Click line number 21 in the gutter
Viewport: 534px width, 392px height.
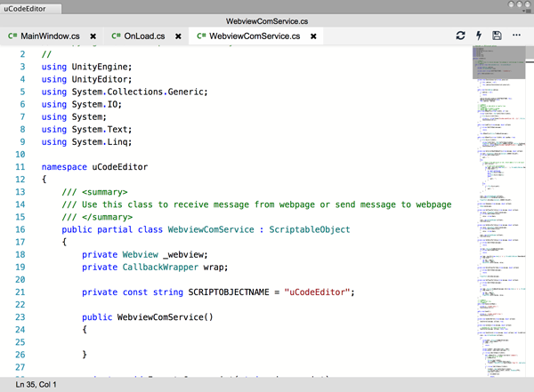tap(20, 292)
